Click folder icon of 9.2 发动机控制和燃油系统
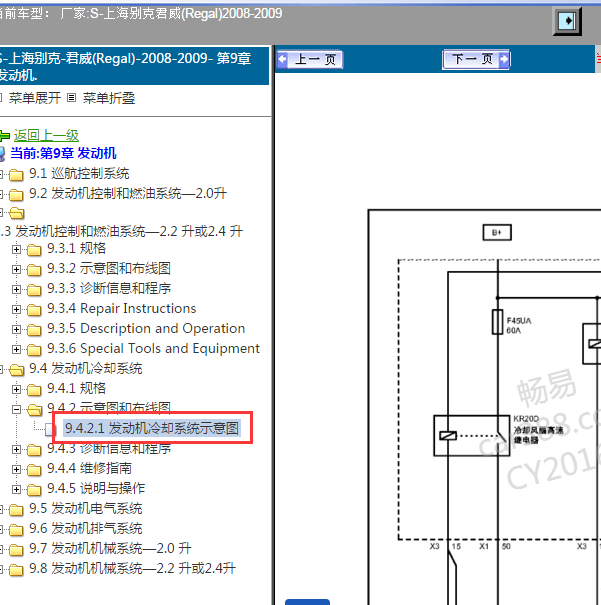Image resolution: width=601 pixels, height=605 pixels. point(16,195)
